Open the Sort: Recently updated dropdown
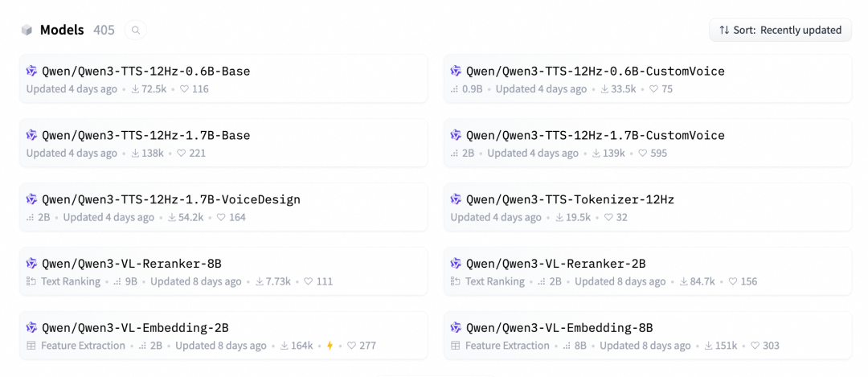This screenshot has height=377, width=868. coord(780,31)
